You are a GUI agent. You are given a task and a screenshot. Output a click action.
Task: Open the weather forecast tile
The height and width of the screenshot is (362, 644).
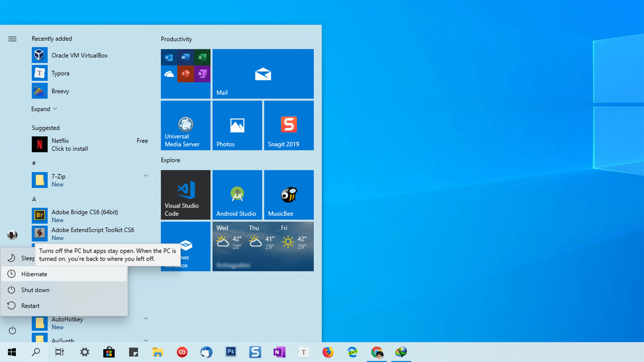pyautogui.click(x=263, y=246)
